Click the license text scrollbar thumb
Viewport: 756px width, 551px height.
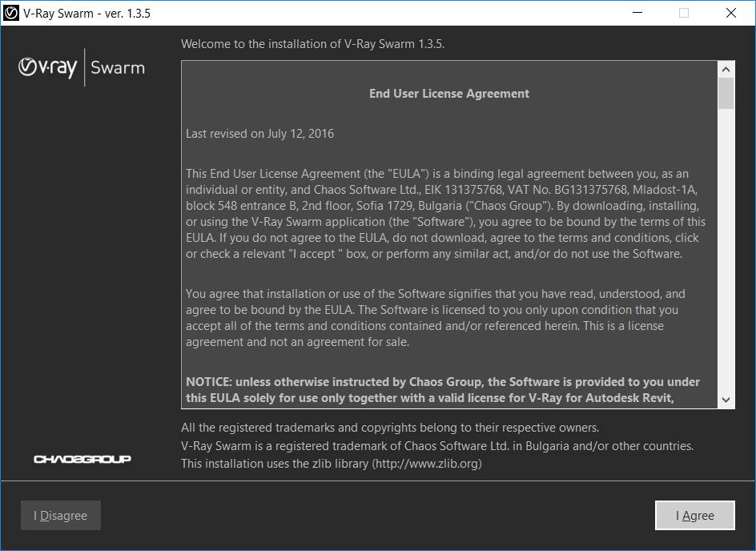coord(726,94)
